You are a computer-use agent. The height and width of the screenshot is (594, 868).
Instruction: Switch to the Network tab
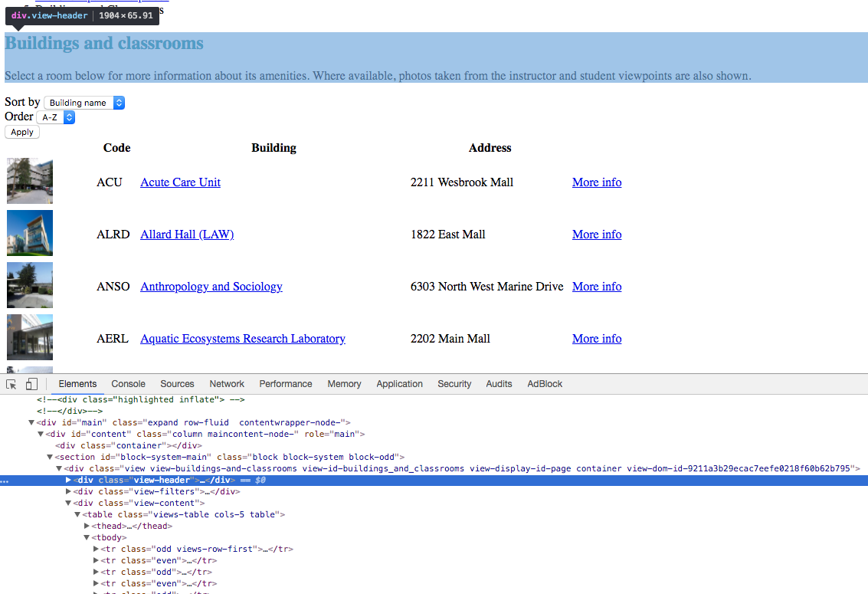(227, 384)
